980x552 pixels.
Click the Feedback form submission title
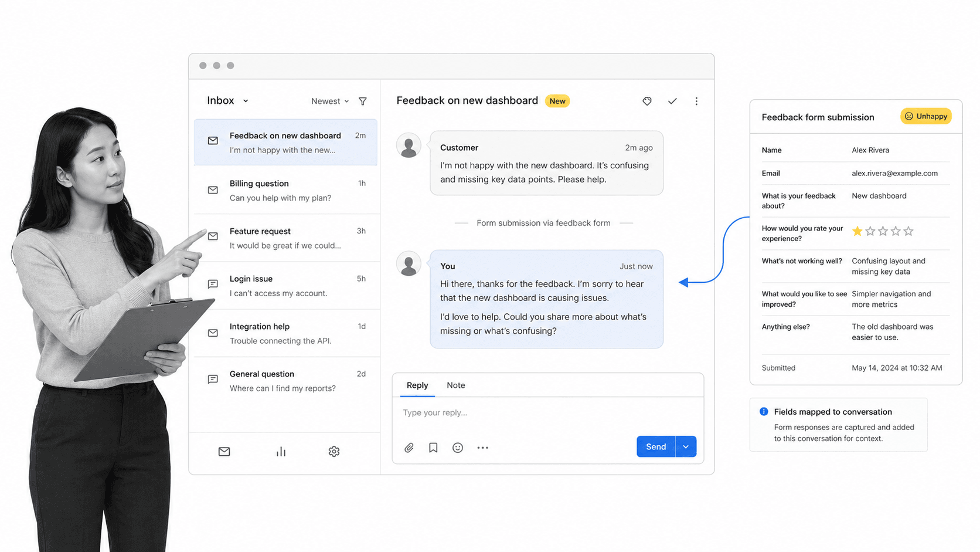click(818, 117)
